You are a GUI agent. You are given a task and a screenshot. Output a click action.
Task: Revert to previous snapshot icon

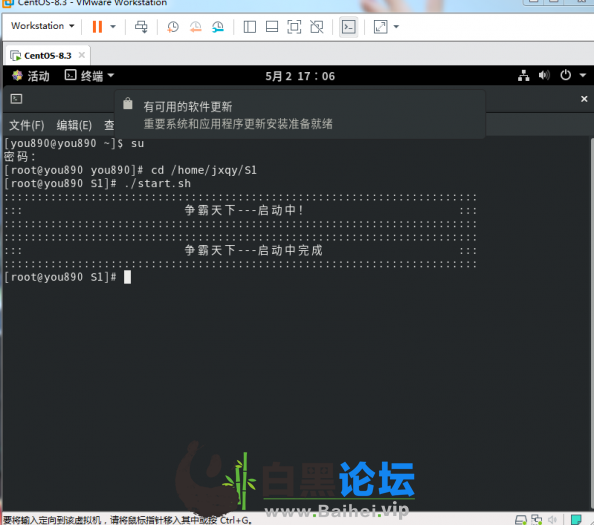[195, 27]
